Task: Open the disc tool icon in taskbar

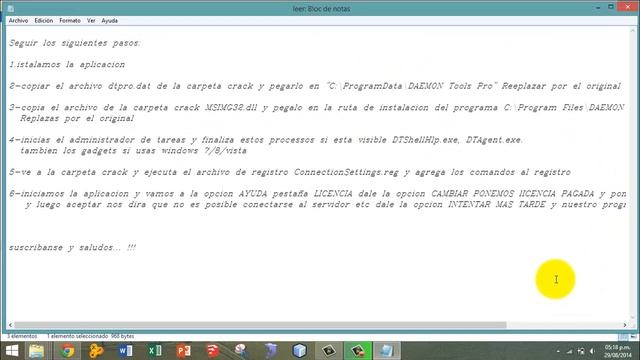Action: pyautogui.click(x=242, y=351)
